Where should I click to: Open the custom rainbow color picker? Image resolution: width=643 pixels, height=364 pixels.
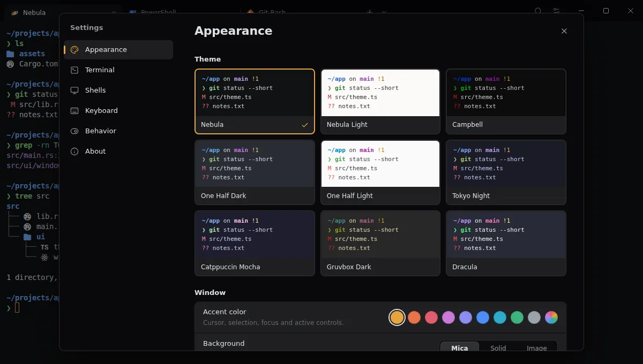point(551,317)
